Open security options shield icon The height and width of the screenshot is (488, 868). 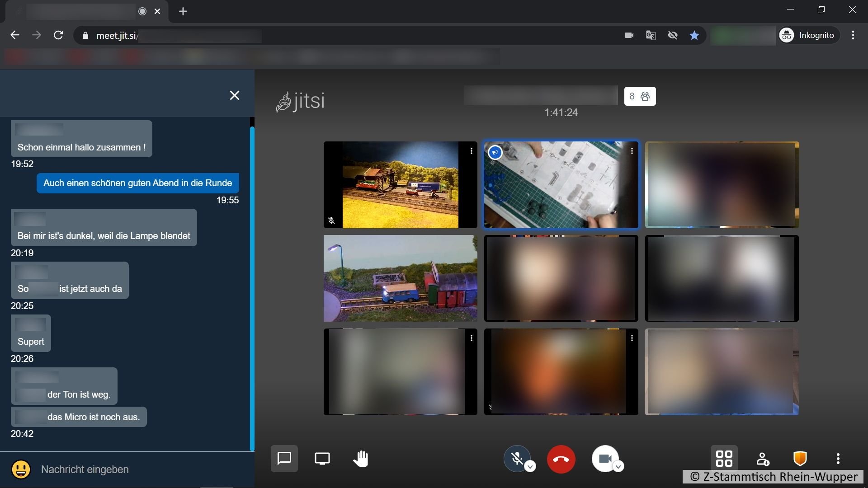click(x=800, y=459)
